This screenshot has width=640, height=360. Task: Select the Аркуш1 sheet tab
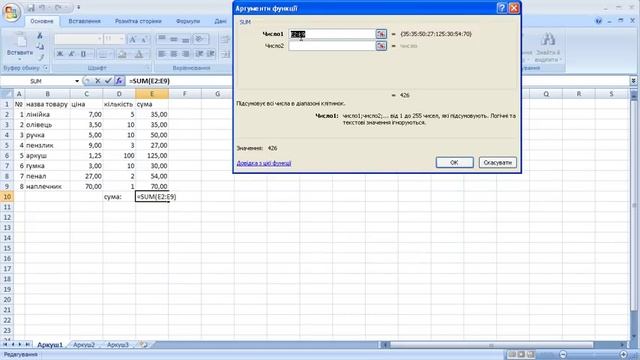pos(50,345)
